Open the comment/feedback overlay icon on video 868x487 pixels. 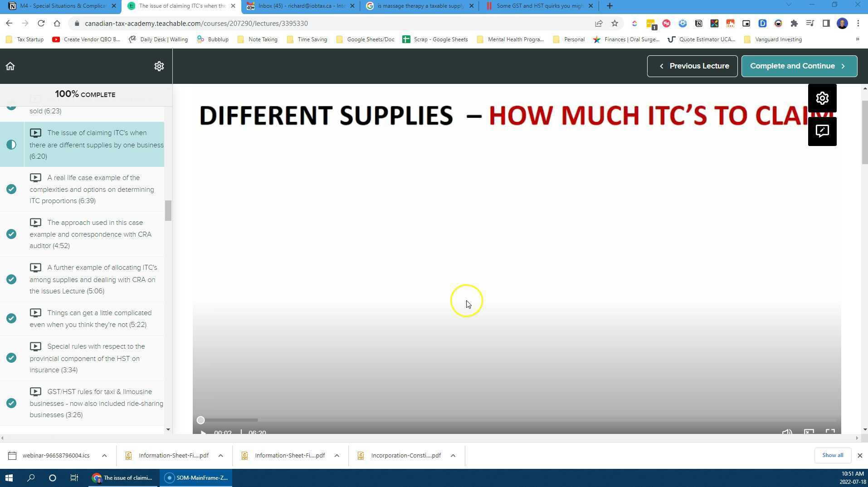[x=822, y=131]
